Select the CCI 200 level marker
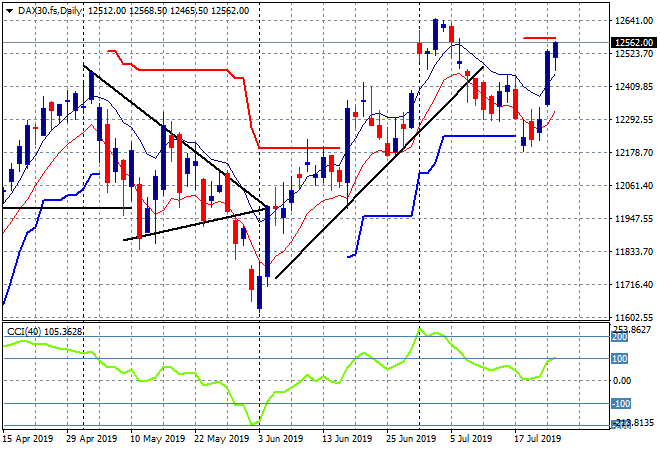 click(x=619, y=337)
